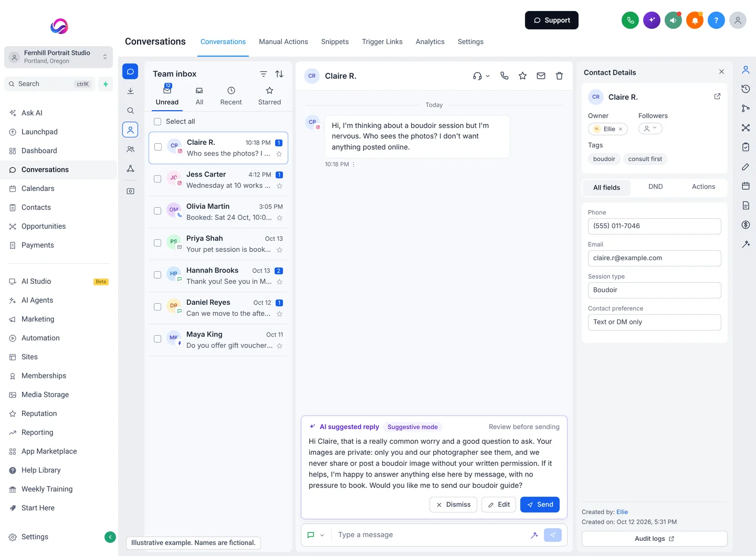The image size is (756, 556).
Task: Open the purple AI sparkle icon
Action: pos(652,20)
